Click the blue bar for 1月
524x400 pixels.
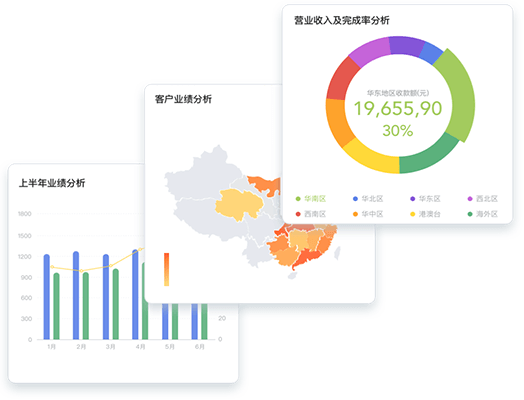(46, 297)
